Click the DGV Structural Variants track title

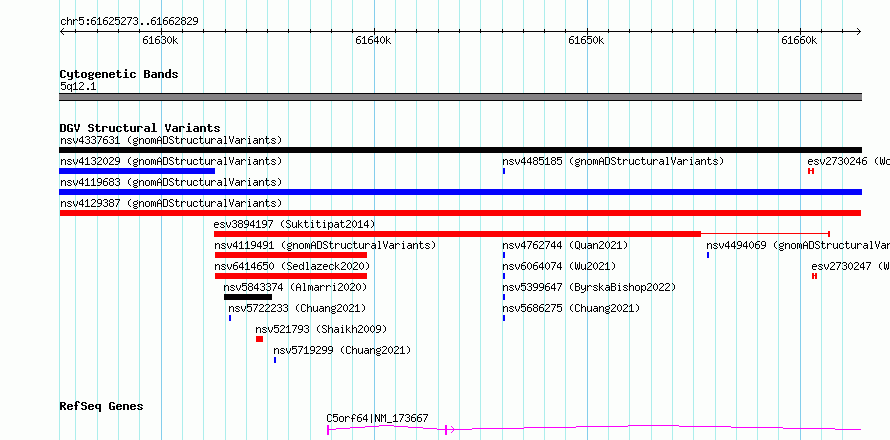click(x=140, y=128)
